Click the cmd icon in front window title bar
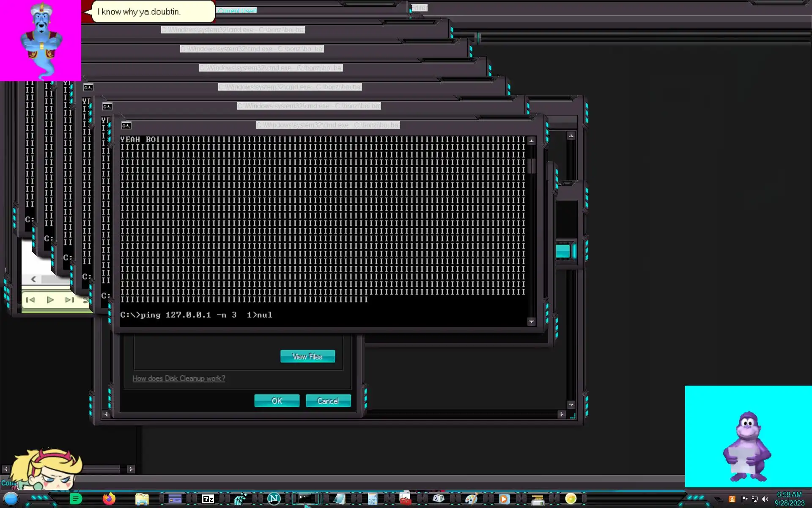 [x=126, y=125]
